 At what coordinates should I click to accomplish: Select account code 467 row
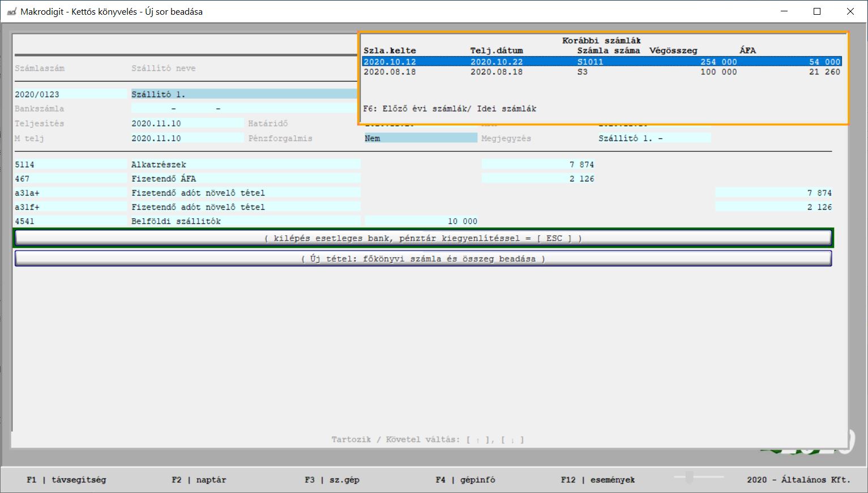point(71,178)
